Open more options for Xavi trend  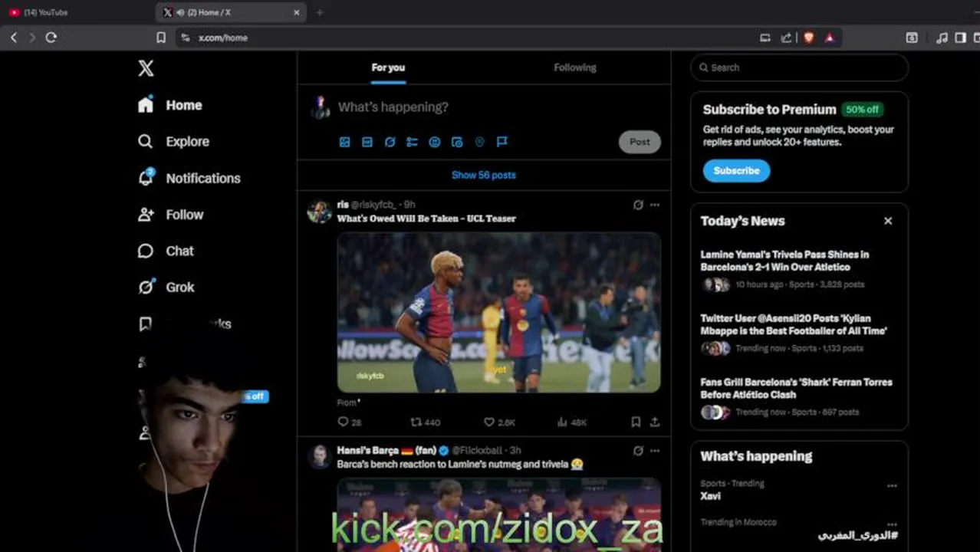coord(892,485)
